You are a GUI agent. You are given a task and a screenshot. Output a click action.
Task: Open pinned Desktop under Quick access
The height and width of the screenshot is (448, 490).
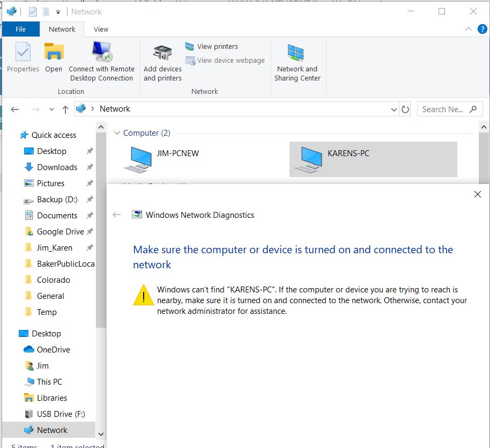(51, 151)
